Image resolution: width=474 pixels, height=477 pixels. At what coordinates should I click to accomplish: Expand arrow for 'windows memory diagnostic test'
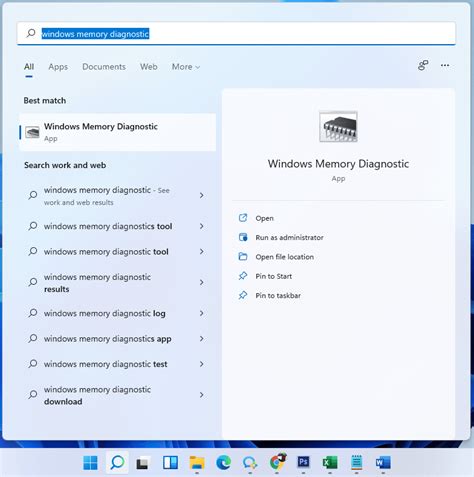click(x=201, y=364)
